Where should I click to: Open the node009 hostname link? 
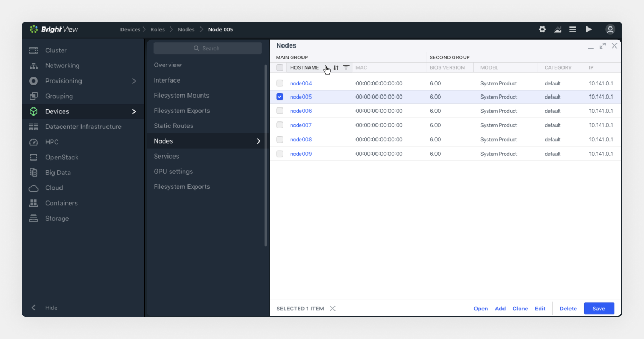(x=301, y=154)
